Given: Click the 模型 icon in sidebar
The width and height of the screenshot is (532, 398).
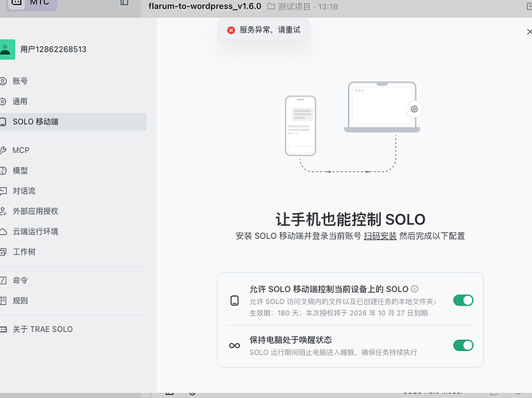Looking at the screenshot, I should pos(2,170).
